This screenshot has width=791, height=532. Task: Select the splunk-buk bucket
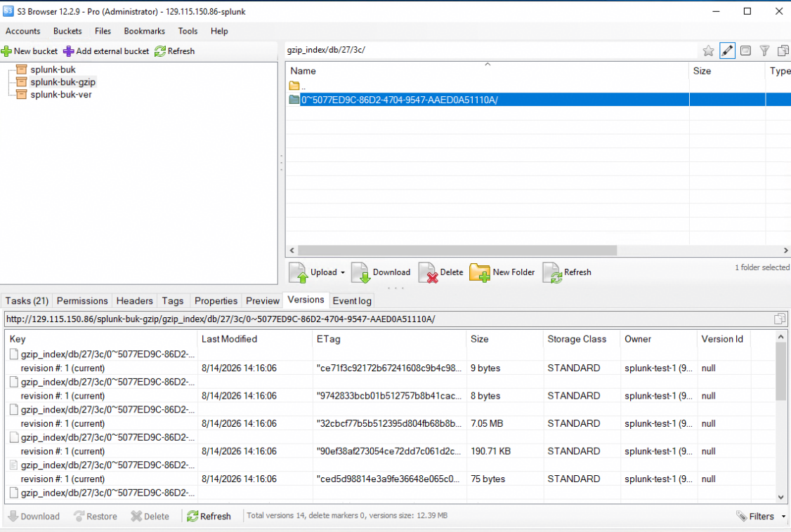pyautogui.click(x=53, y=69)
